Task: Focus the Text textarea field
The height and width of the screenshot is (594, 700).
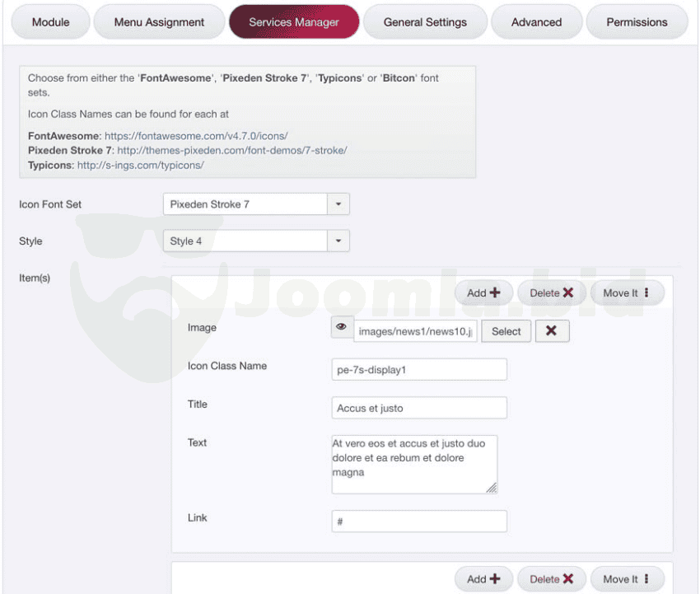Action: (x=414, y=465)
